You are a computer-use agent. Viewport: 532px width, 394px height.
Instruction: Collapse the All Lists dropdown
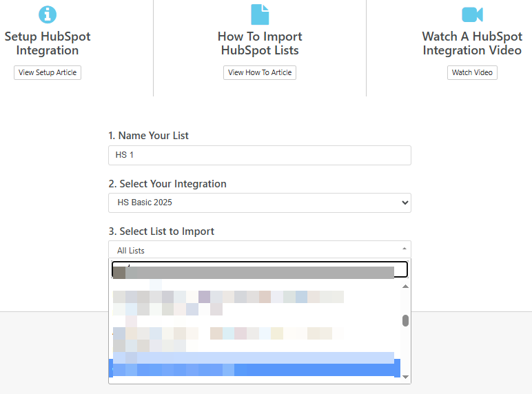[260, 250]
